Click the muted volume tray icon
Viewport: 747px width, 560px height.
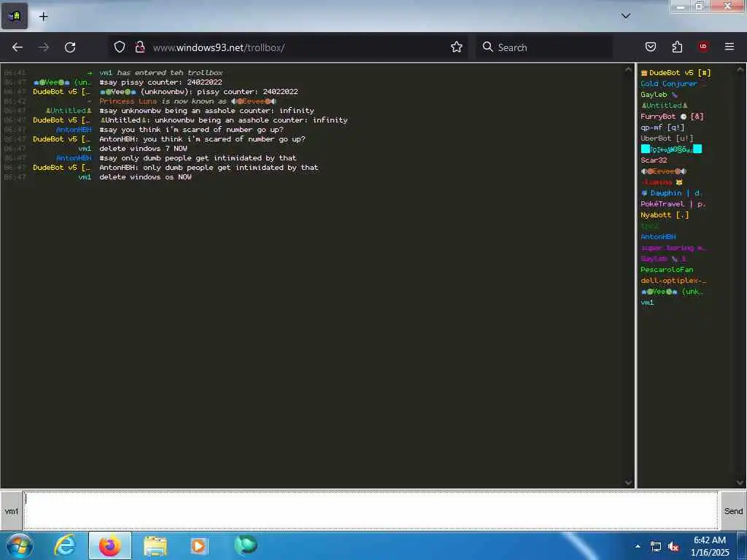tap(673, 547)
